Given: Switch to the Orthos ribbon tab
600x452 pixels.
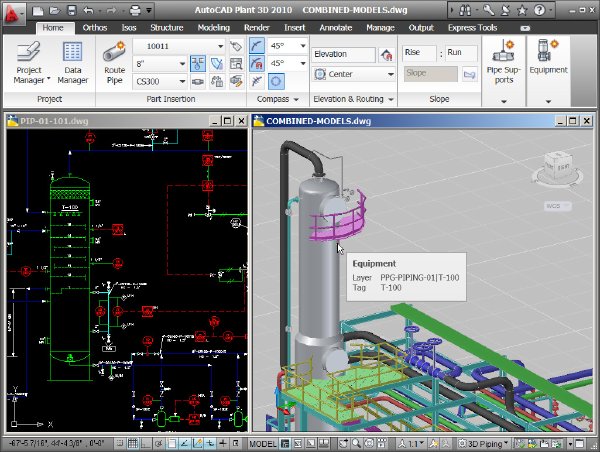Looking at the screenshot, I should click(95, 28).
